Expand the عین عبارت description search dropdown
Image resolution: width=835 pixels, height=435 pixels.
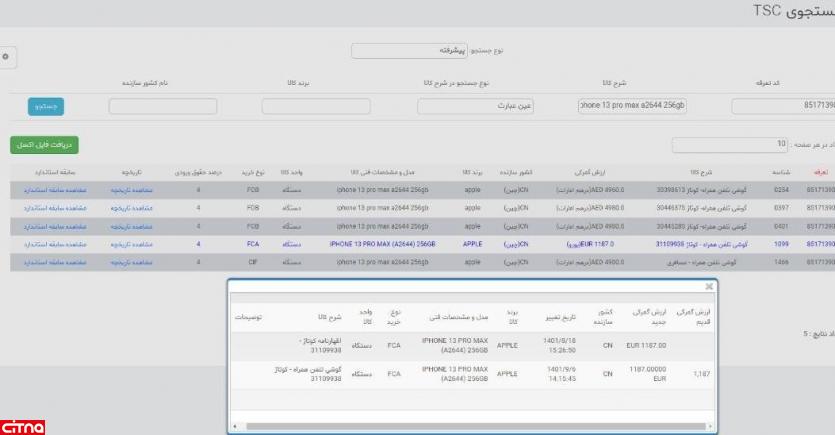(x=475, y=106)
